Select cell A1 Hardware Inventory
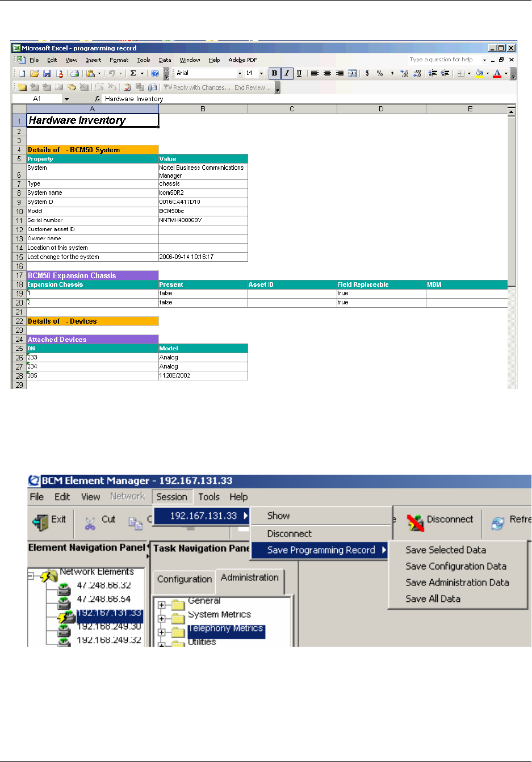The height and width of the screenshot is (762, 532). click(x=93, y=120)
